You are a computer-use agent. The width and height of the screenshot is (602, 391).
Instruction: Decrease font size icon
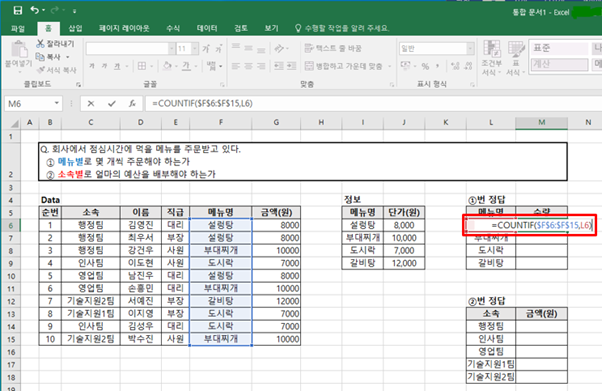(x=218, y=49)
